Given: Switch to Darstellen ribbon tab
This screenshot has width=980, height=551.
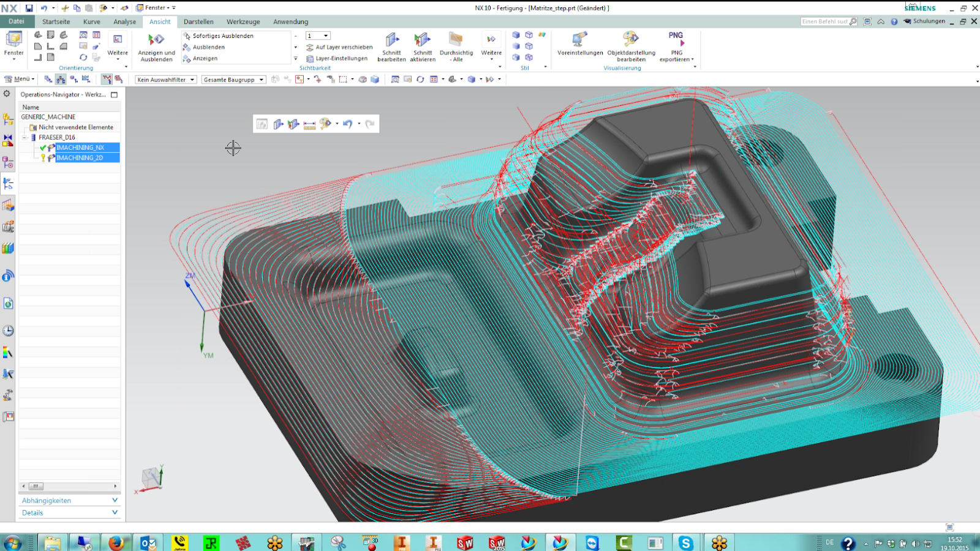Looking at the screenshot, I should (x=198, y=21).
